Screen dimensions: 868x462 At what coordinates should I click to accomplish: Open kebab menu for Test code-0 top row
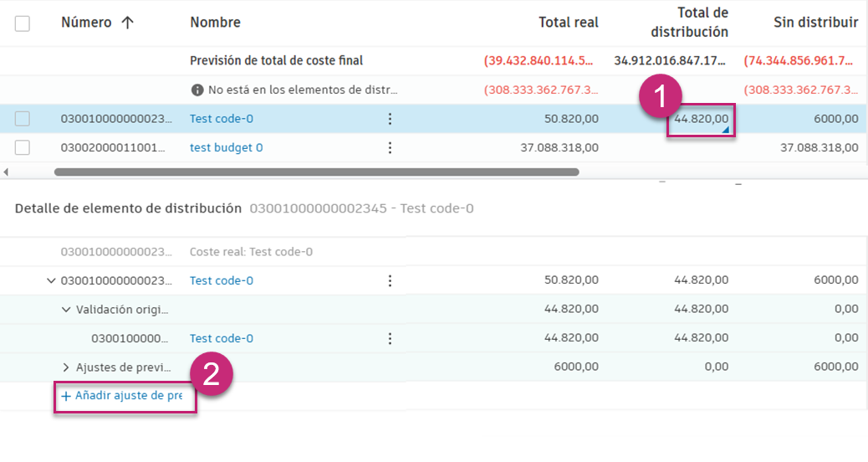pos(390,119)
